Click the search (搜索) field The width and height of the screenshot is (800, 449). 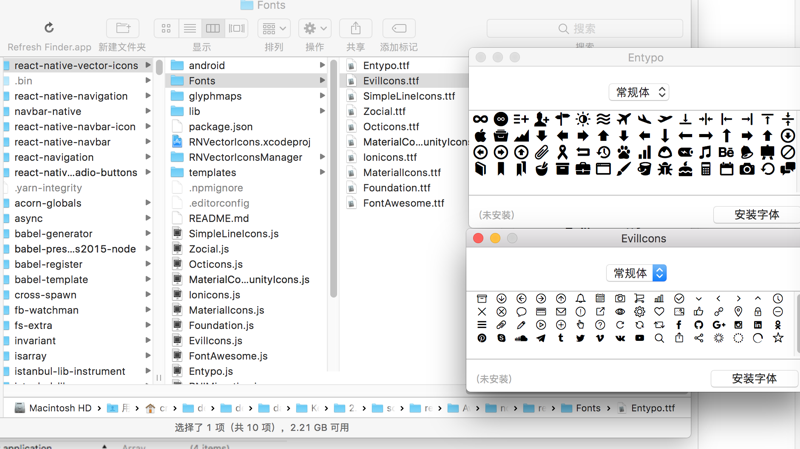click(x=585, y=29)
